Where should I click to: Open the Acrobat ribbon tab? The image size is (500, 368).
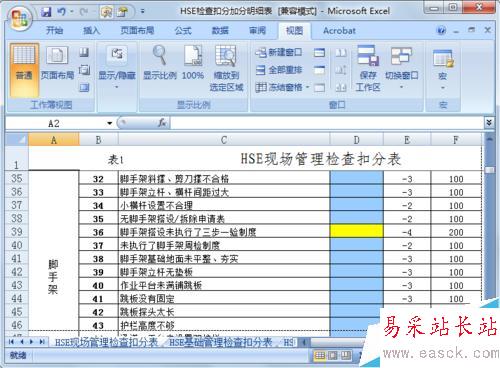(x=339, y=31)
